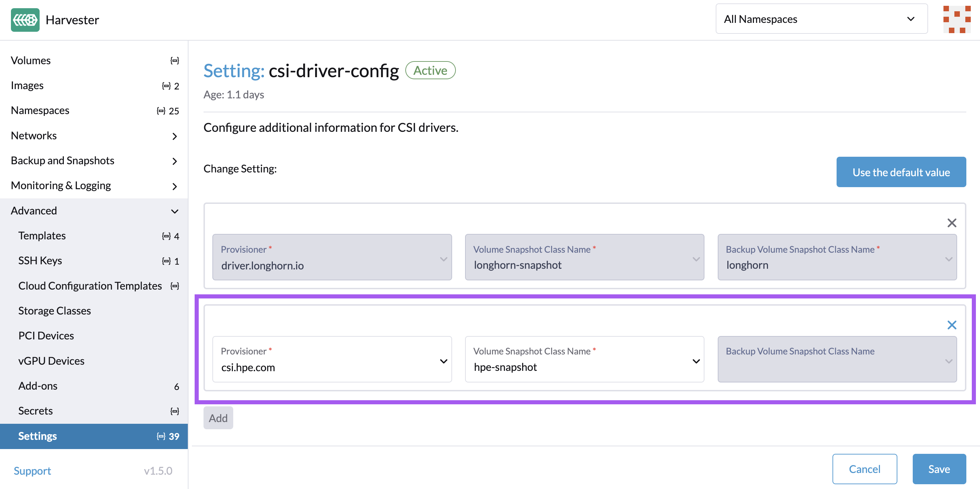Save the csi-driver-config setting
Screen dimensions: 980x489
pos(939,469)
